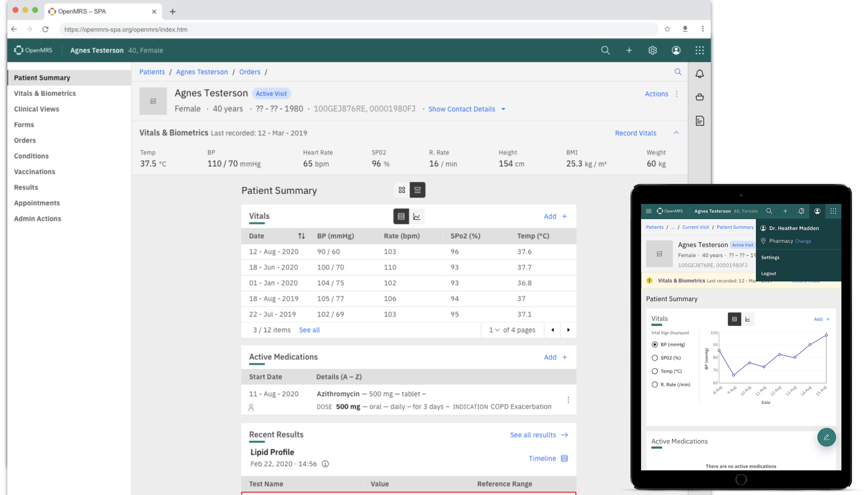The width and height of the screenshot is (868, 495).
Task: Add a new active medication
Action: (x=555, y=357)
